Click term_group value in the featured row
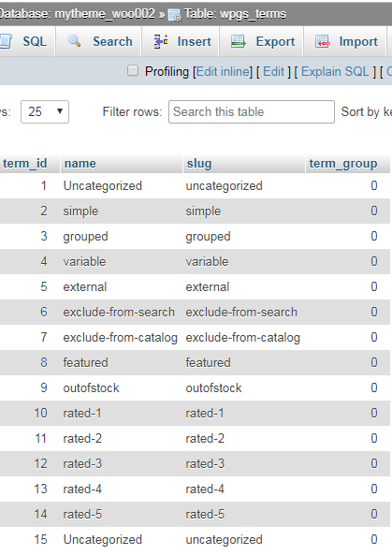Viewport: 392px width, 555px height. (374, 362)
